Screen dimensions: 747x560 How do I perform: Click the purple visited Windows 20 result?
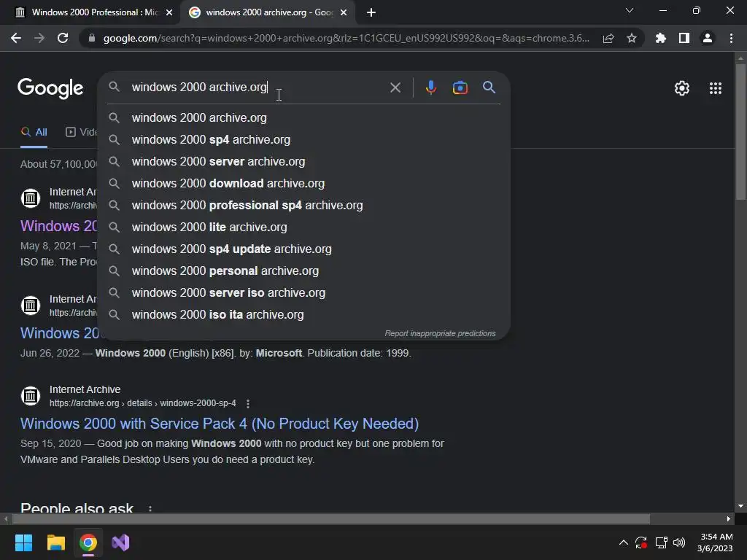[x=59, y=226]
